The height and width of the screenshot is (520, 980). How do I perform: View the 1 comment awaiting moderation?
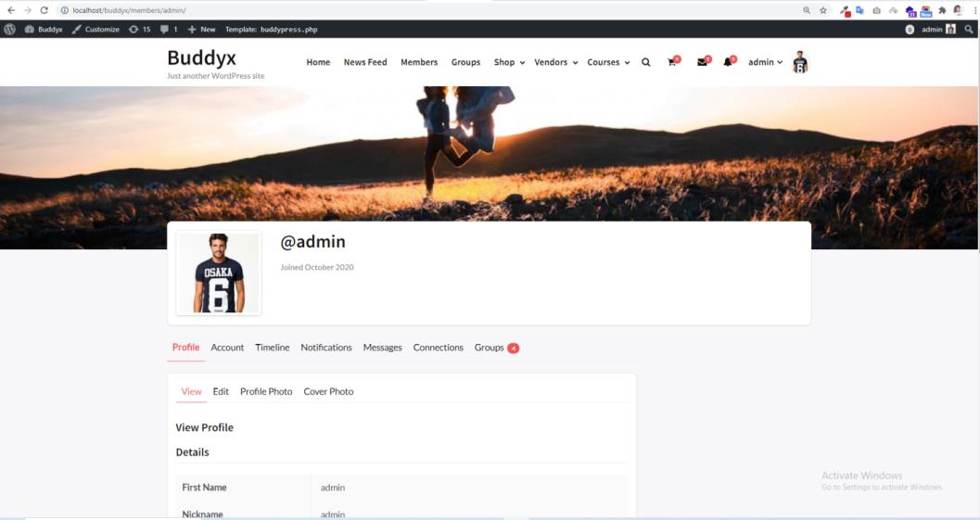tap(169, 29)
